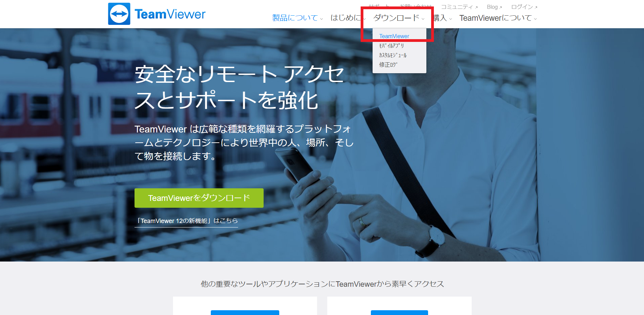Open the はじめに navigation menu
Screen dimensions: 644x315
(345, 18)
